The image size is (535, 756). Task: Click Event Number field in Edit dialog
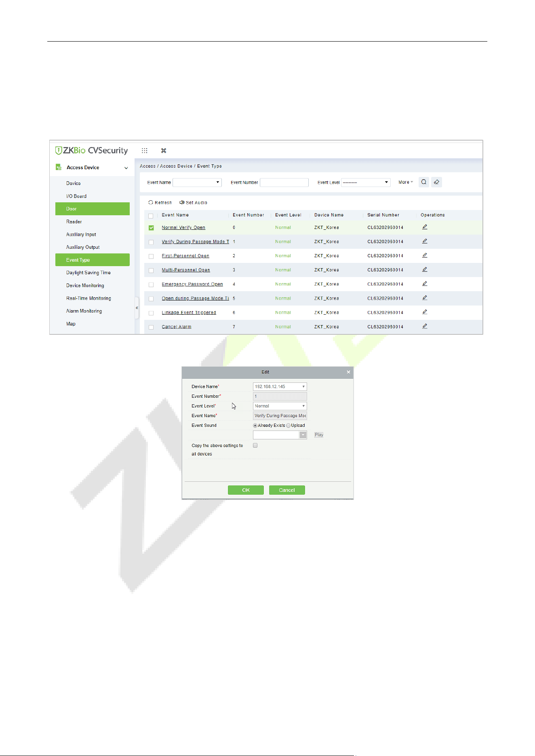click(280, 396)
